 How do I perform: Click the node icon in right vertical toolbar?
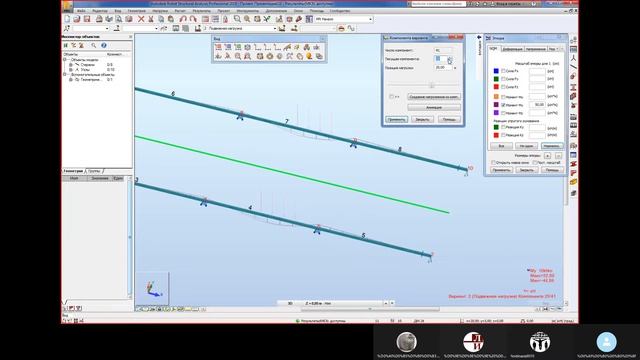573,58
